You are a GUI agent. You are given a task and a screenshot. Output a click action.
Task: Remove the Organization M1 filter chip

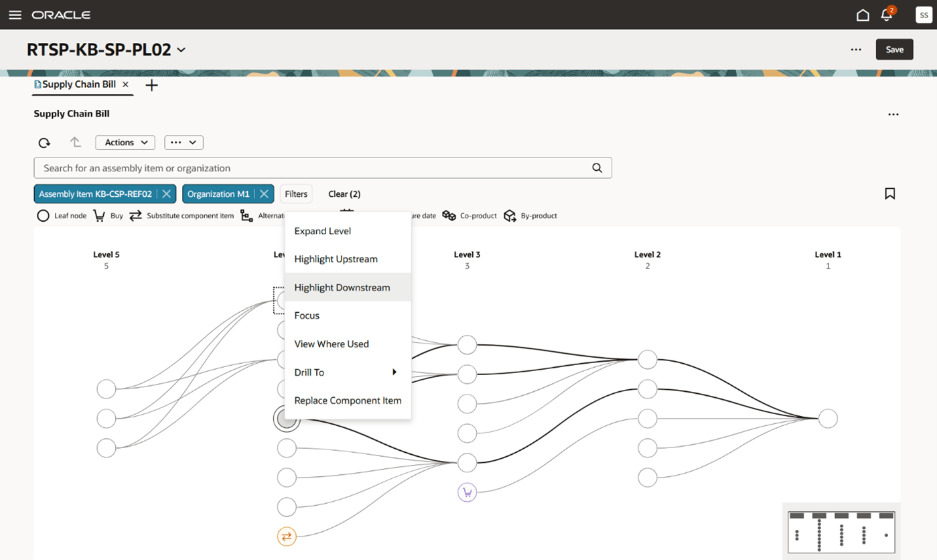point(265,194)
